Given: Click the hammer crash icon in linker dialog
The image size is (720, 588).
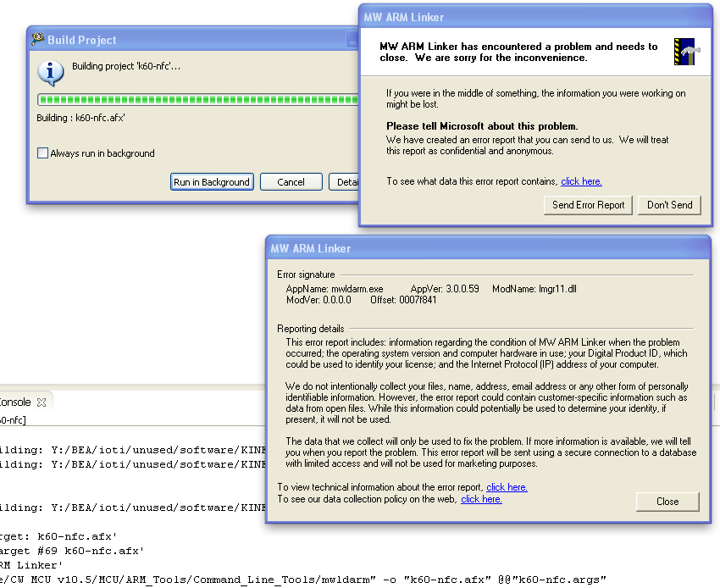Looking at the screenshot, I should click(x=687, y=52).
